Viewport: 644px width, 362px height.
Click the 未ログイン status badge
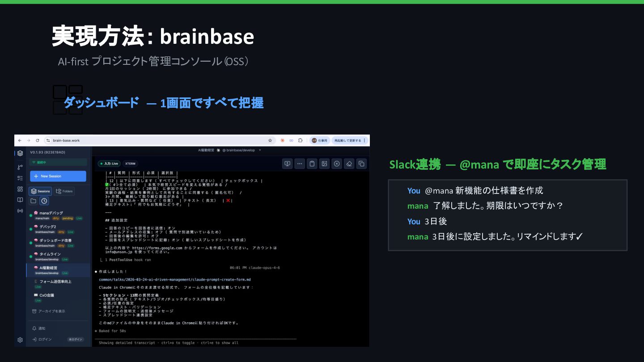(76, 339)
